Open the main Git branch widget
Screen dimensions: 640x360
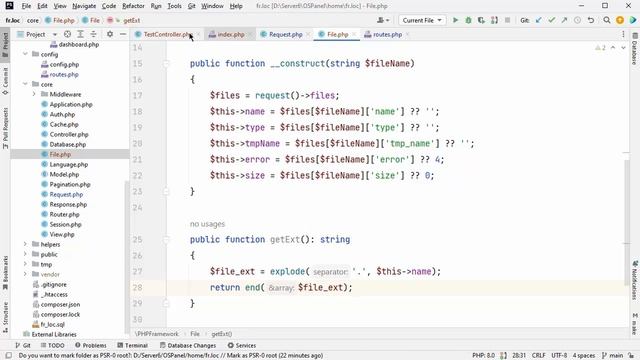coord(613,356)
